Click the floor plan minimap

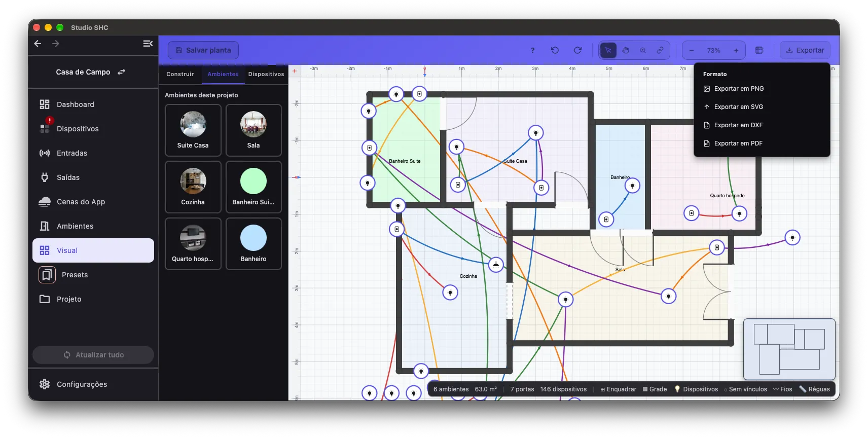coord(789,349)
